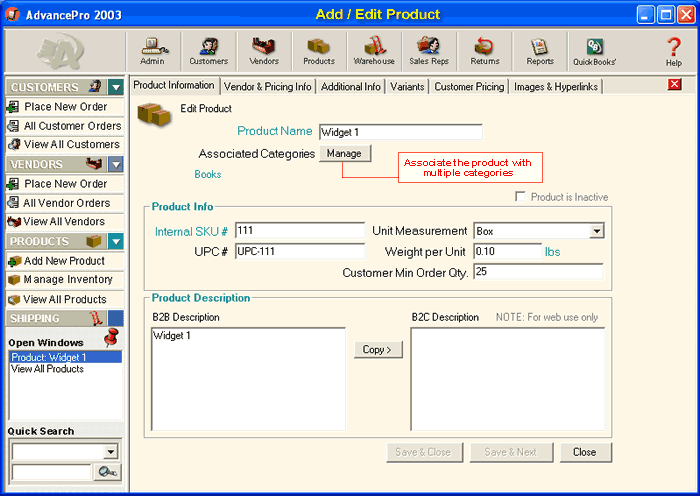Select 'Product: Widget 1' in Open Windows
The width and height of the screenshot is (700, 496).
tap(65, 357)
